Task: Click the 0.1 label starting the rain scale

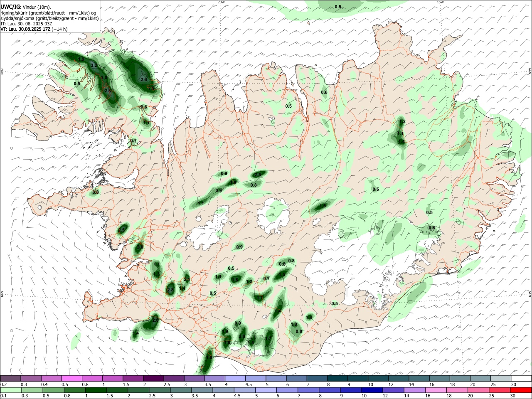Action: coord(3,396)
